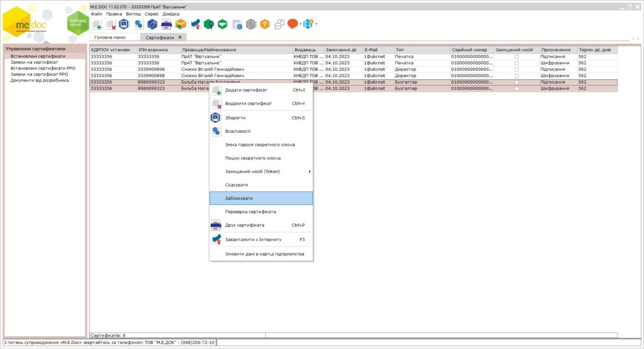Click the green shield toolbar icon
The width and height of the screenshot is (644, 349).
(222, 24)
